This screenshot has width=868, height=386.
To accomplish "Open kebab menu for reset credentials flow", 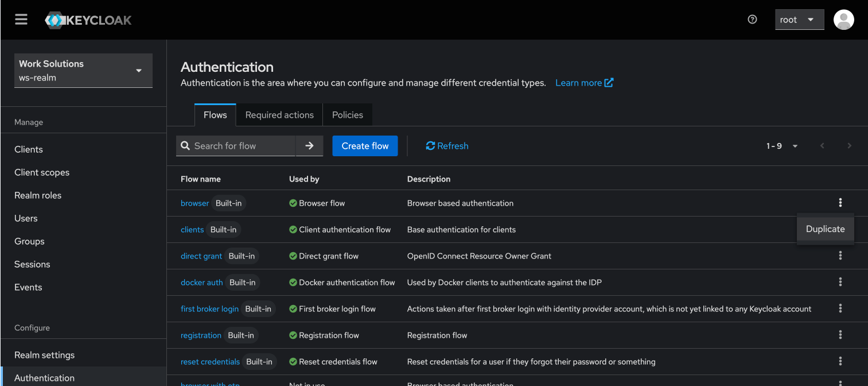I will [x=840, y=361].
